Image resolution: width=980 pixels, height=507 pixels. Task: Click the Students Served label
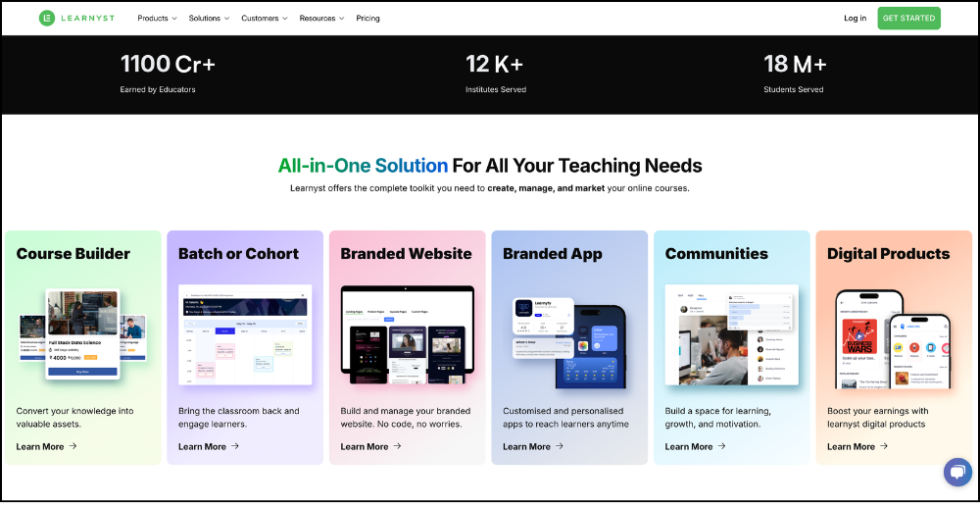coord(793,89)
